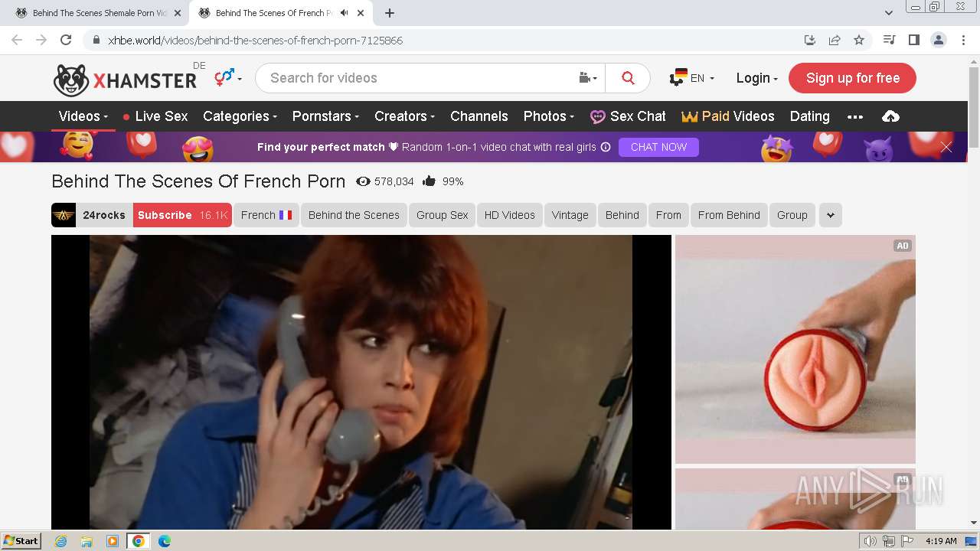This screenshot has height=551, width=980.
Task: Open the Channels menu item
Action: click(x=479, y=116)
